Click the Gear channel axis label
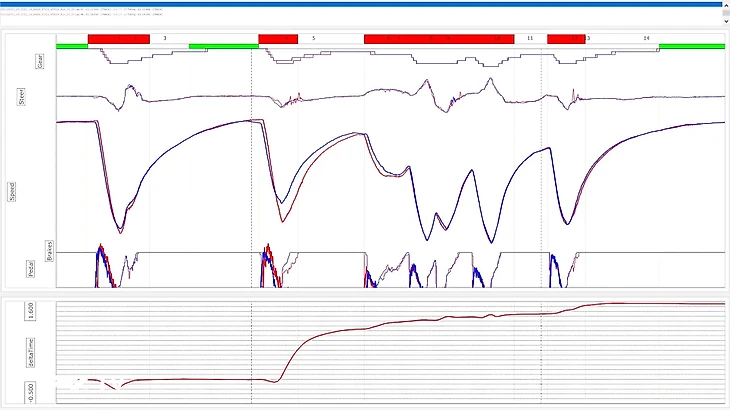 point(40,62)
